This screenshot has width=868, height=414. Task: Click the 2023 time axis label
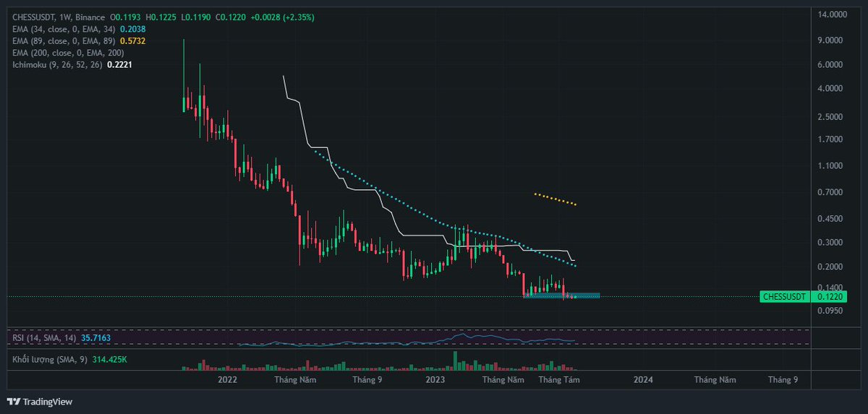point(435,379)
